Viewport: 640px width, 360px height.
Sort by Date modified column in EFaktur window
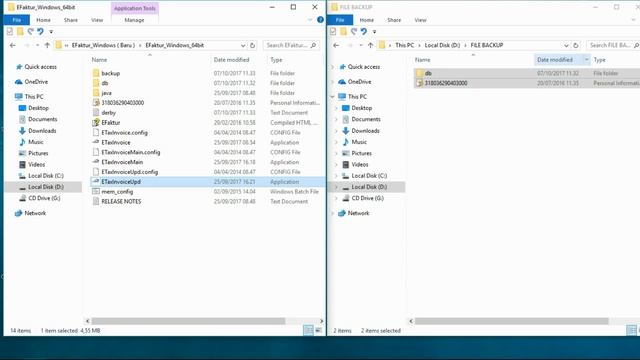pyautogui.click(x=231, y=60)
